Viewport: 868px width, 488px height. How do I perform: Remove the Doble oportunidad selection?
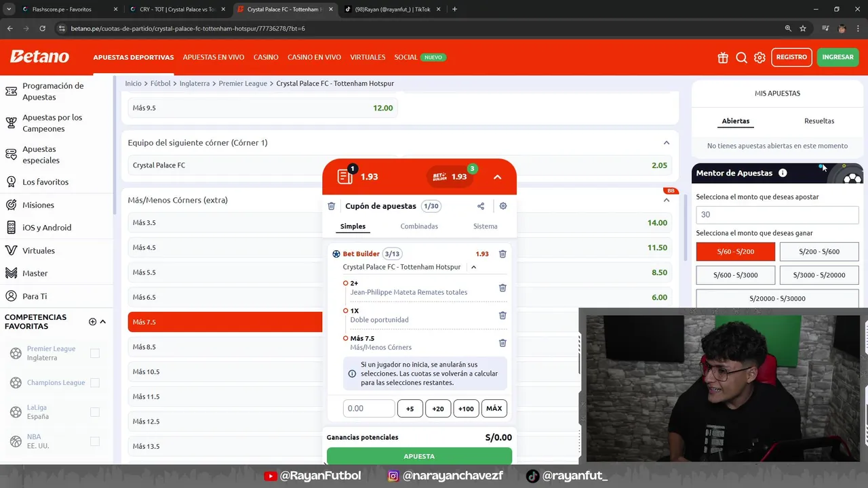click(502, 315)
